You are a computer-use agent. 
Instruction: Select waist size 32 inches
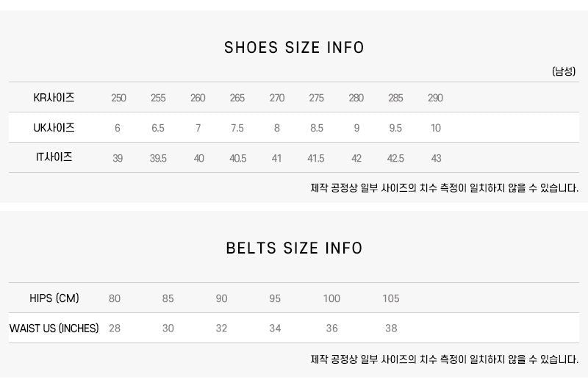[x=221, y=329]
